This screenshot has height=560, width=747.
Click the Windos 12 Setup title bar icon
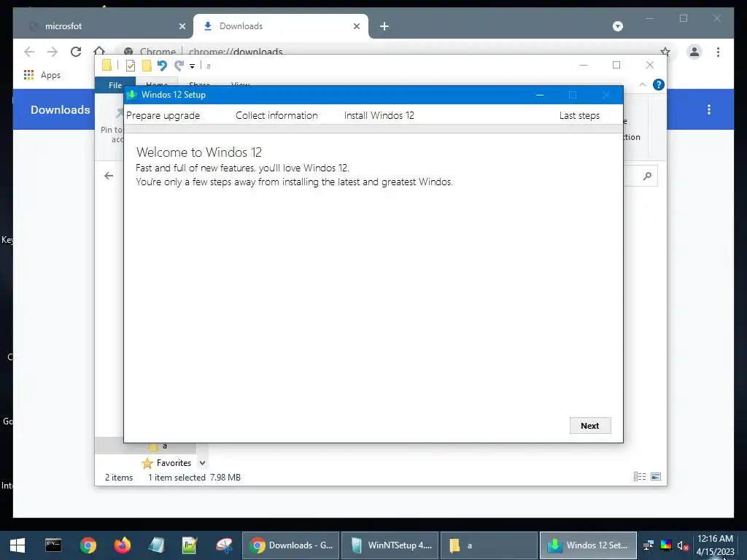[x=132, y=95]
